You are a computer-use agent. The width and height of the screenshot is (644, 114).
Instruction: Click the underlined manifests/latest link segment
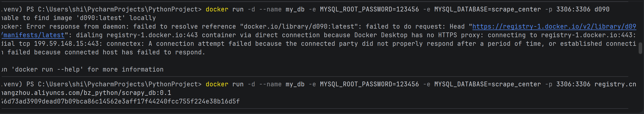click(34, 35)
